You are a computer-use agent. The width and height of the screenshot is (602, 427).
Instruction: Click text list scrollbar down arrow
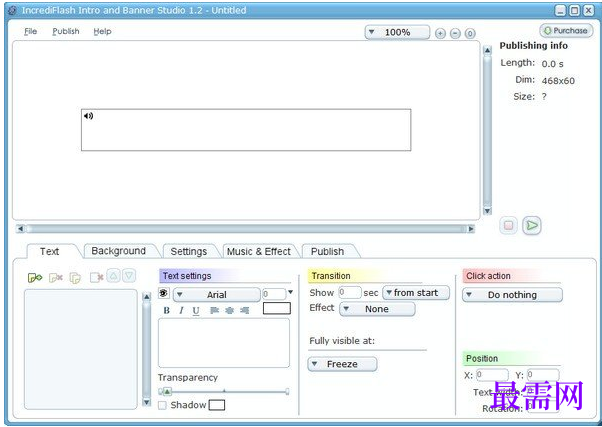tap(147, 402)
